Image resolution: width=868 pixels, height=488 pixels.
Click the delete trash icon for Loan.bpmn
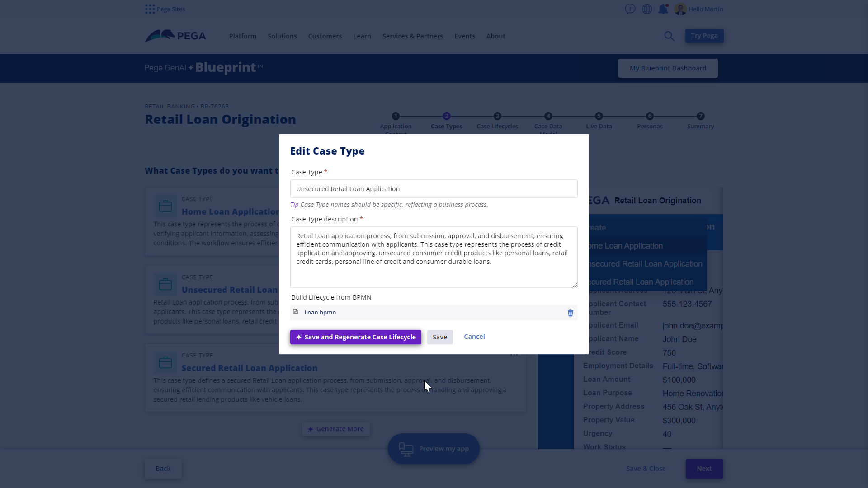571,312
